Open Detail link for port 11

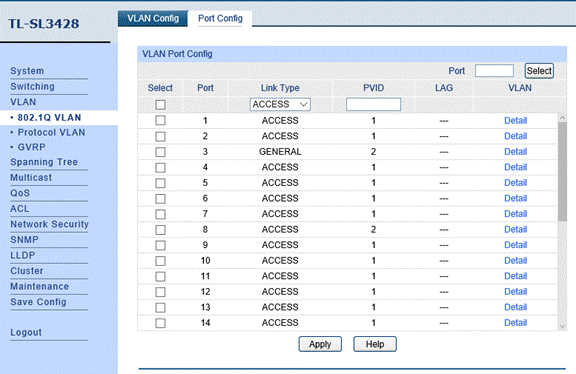(515, 276)
